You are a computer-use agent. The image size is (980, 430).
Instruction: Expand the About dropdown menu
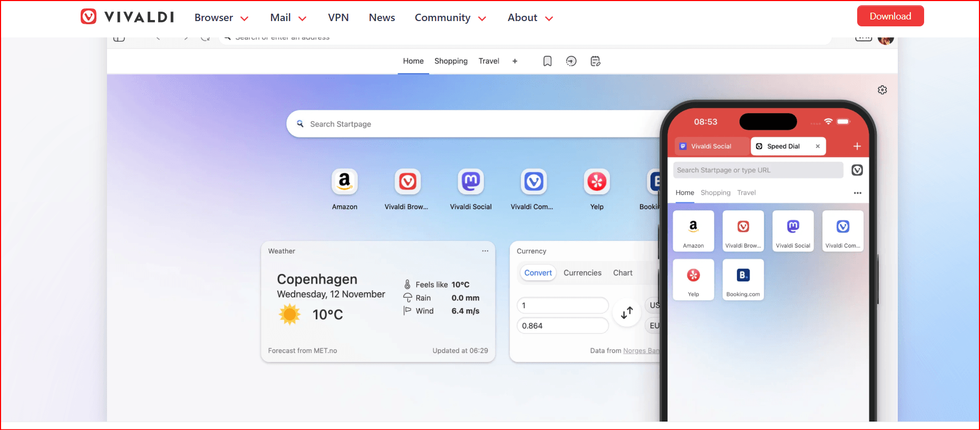tap(530, 18)
